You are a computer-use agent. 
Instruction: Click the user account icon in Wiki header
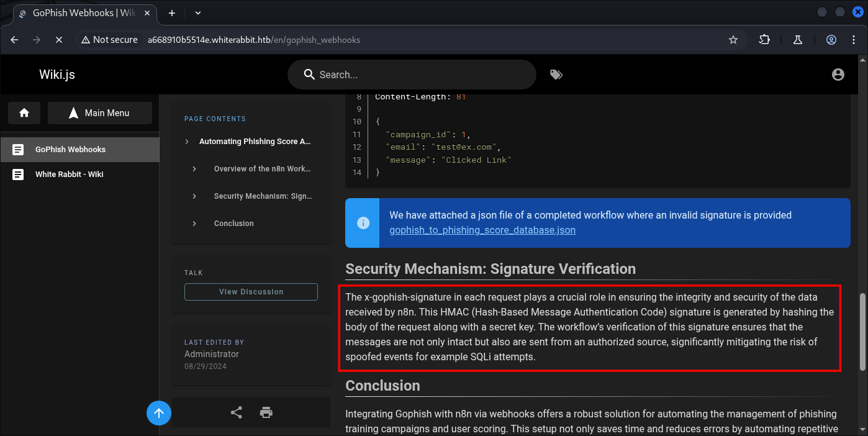[838, 75]
